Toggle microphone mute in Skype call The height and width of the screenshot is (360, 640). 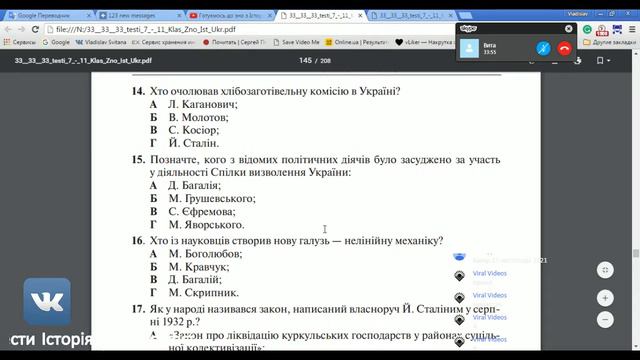point(543,49)
